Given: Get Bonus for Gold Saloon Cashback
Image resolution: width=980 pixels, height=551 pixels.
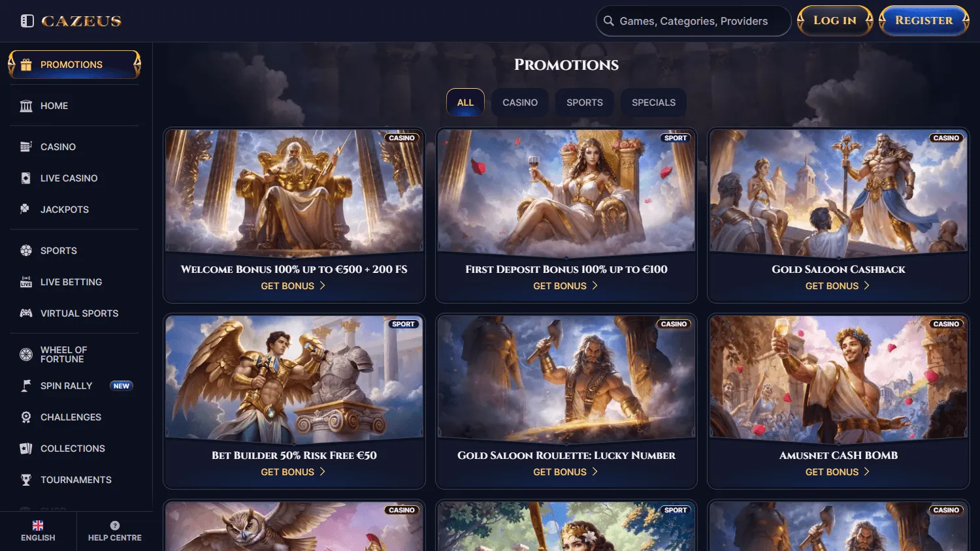Looking at the screenshot, I should pos(838,286).
